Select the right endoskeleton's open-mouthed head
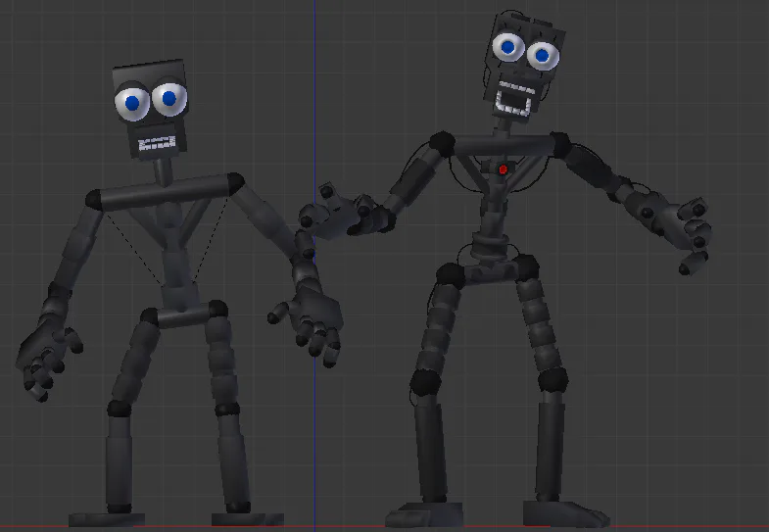Screen dimensions: 769x532 [524, 67]
